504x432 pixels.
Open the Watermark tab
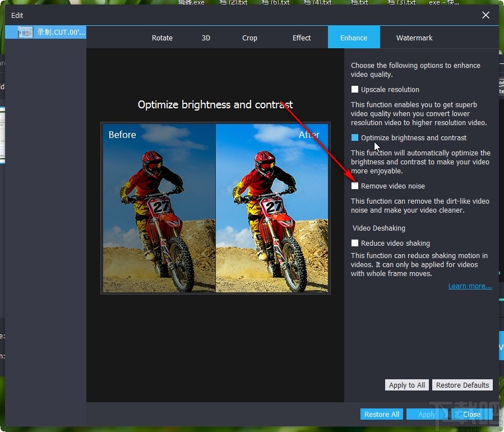click(414, 38)
